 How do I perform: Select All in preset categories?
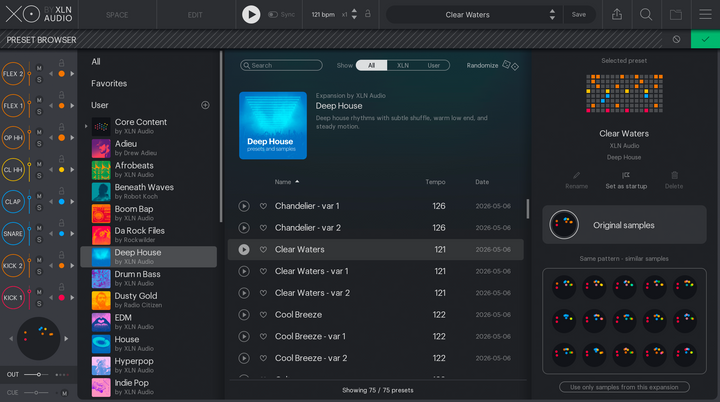point(96,62)
